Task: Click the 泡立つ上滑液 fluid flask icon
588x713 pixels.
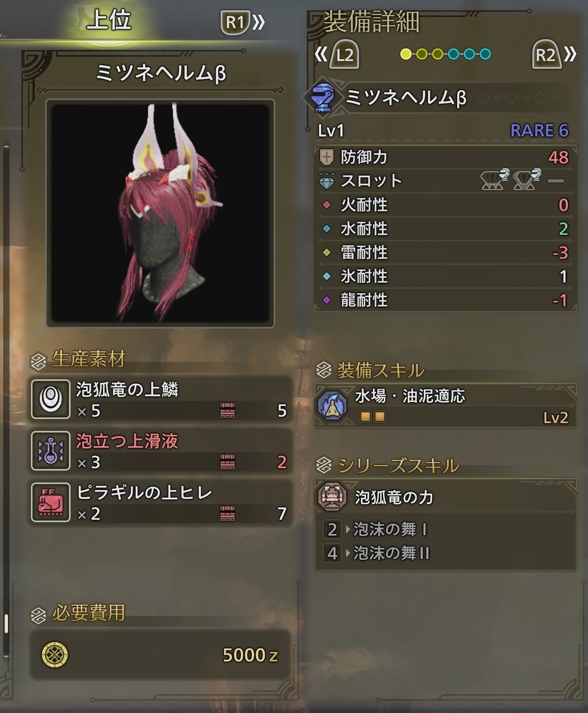Action: (50, 450)
